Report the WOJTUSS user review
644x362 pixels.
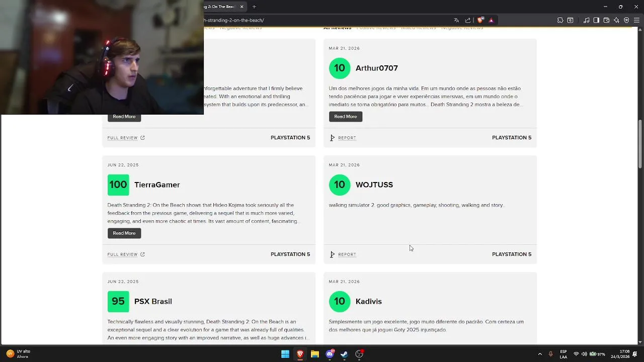point(347,254)
